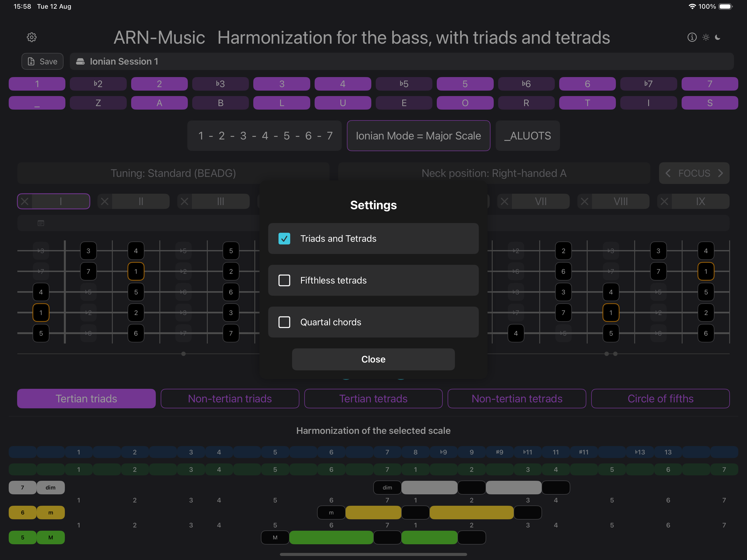Viewport: 747px width, 560px height.
Task: Click letter key T
Action: point(587,103)
